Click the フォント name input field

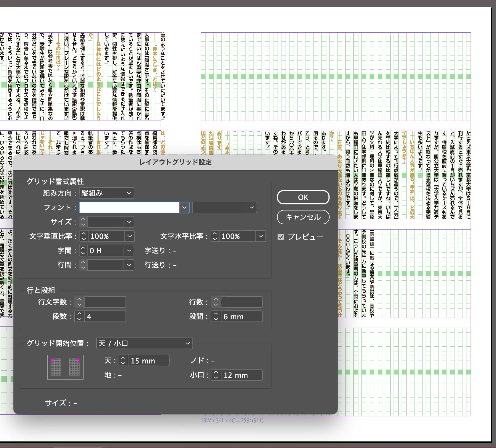tap(129, 207)
